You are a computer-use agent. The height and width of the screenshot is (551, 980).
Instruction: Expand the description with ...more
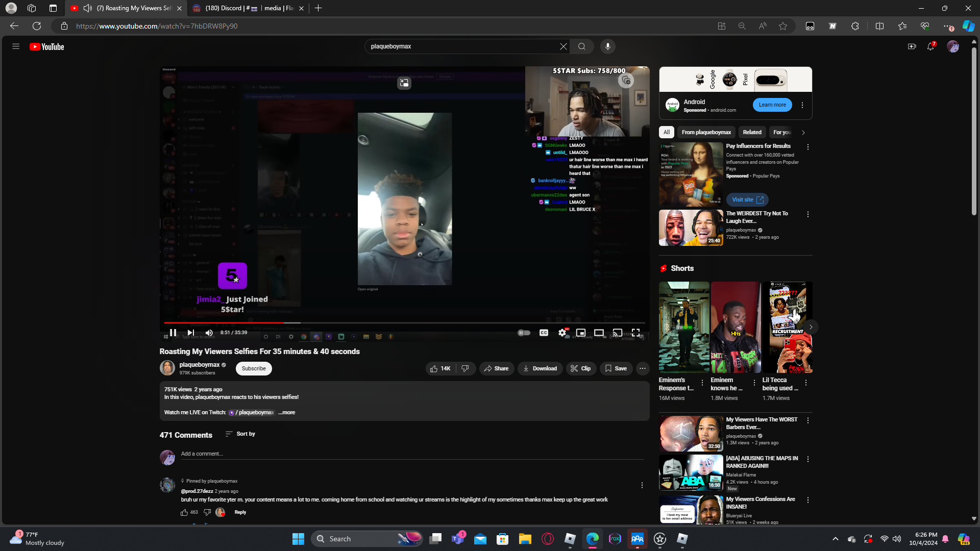tap(287, 412)
